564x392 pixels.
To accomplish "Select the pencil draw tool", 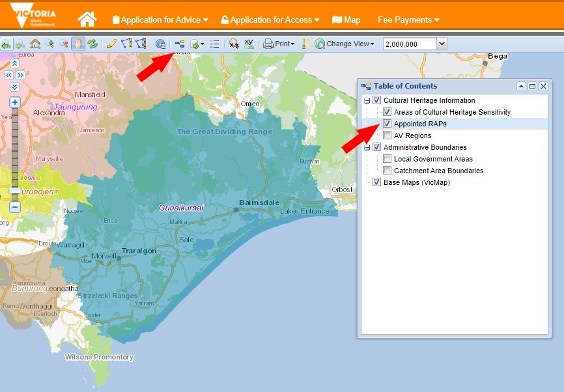I will pos(112,44).
